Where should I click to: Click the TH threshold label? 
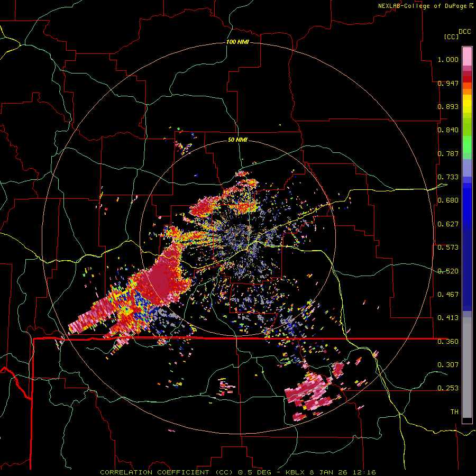click(454, 412)
